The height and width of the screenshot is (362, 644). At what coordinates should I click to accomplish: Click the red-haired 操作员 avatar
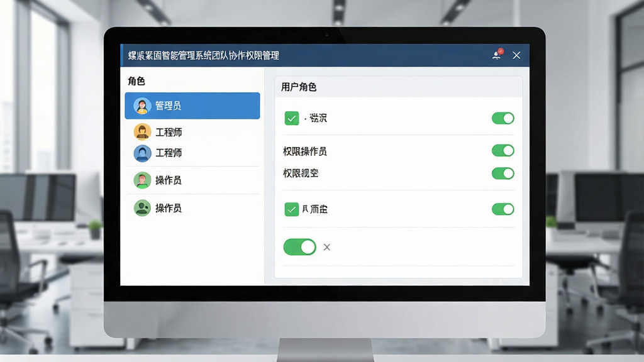pos(142,180)
